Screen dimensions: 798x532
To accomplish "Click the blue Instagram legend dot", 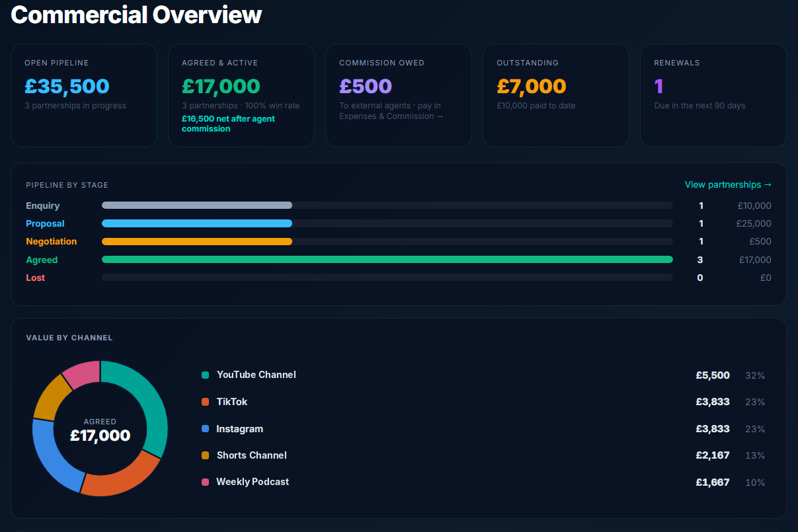I will pos(205,429).
